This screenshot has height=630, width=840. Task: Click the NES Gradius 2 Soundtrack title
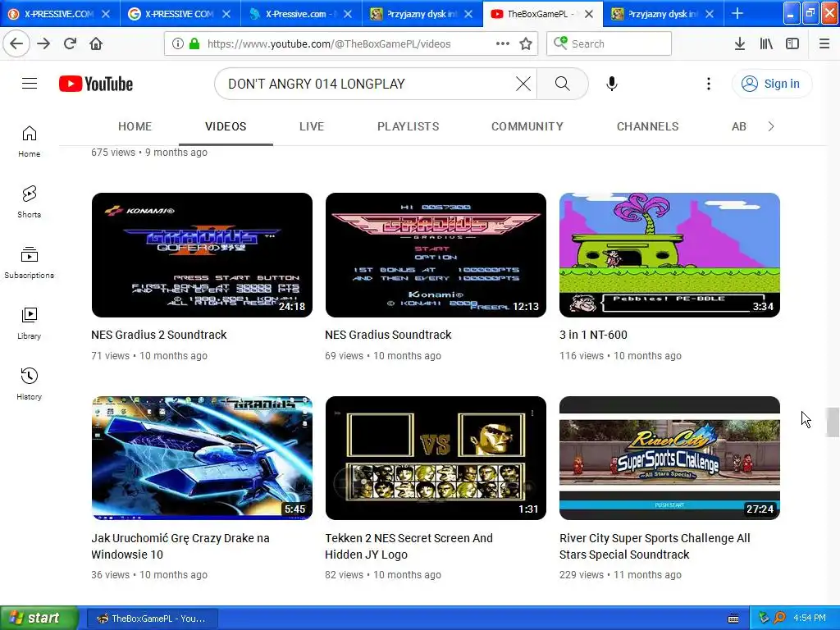[x=158, y=335]
